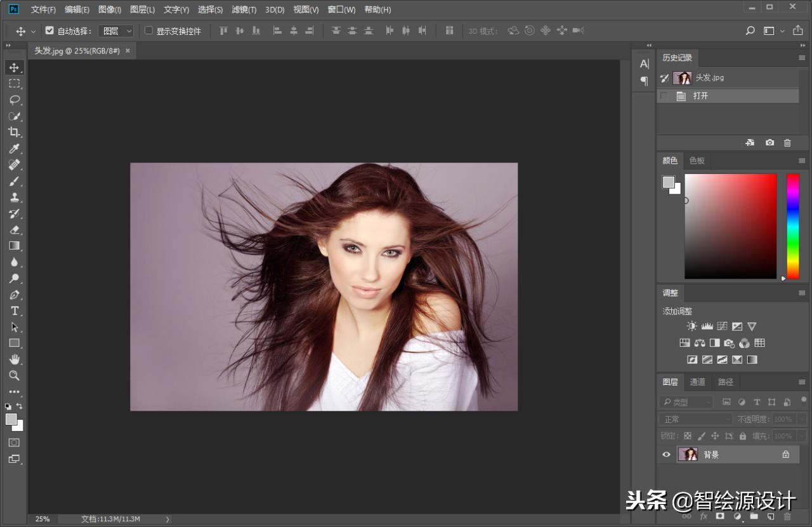Open the 滤镜(T) menu
812x527 pixels.
pos(244,10)
